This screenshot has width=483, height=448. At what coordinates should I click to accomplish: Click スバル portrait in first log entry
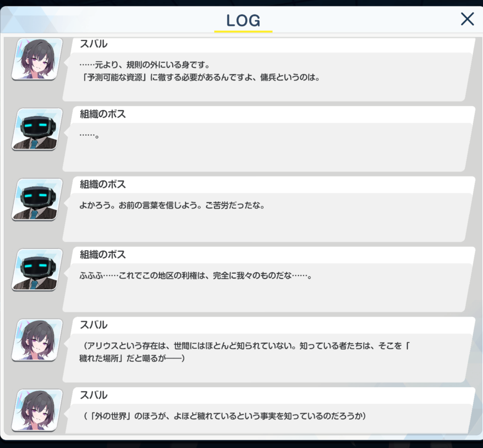pos(37,59)
